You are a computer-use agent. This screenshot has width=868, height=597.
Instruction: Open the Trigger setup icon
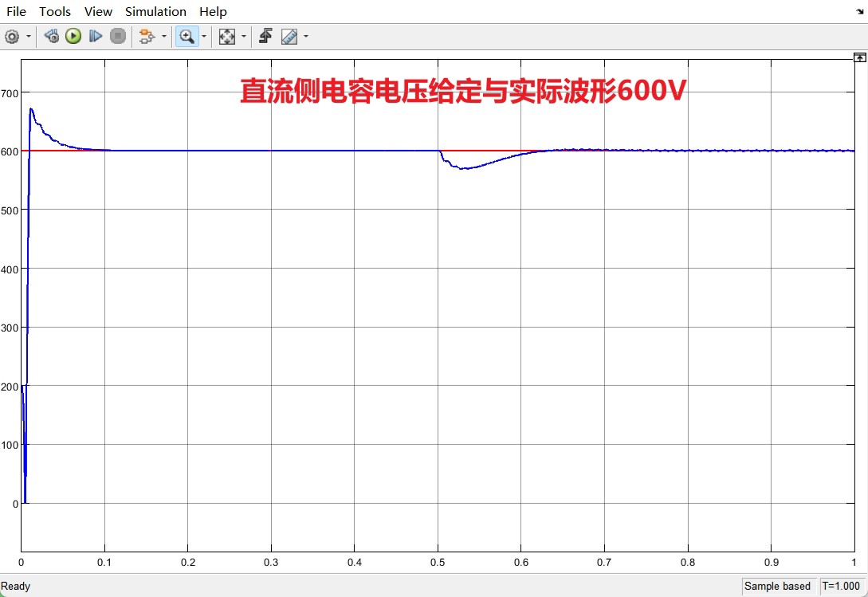(265, 36)
